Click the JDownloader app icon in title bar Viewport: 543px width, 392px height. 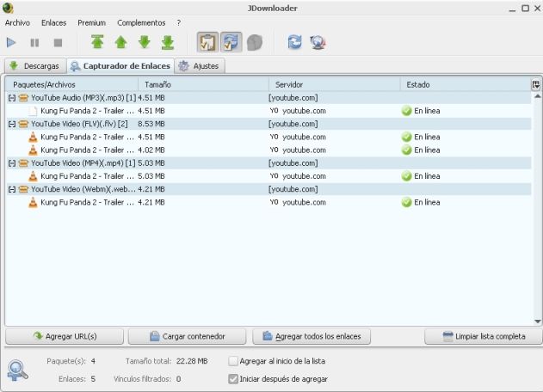coord(8,8)
